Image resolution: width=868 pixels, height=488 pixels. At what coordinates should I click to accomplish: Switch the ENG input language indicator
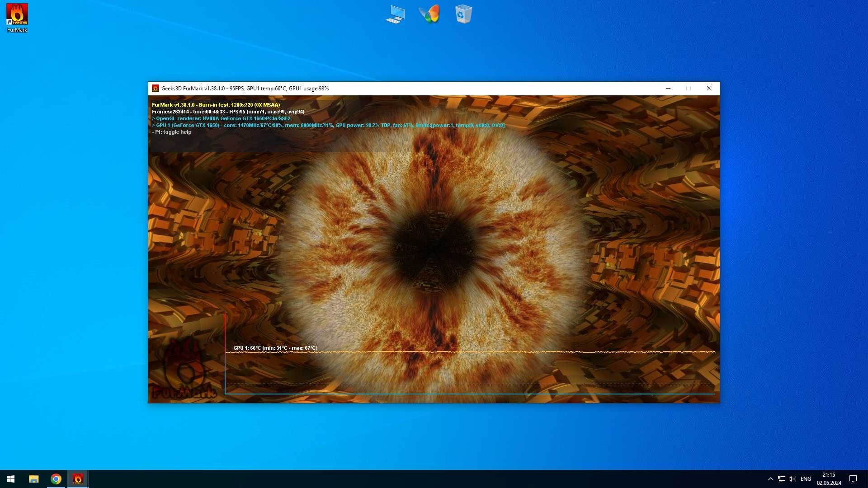[x=806, y=479]
